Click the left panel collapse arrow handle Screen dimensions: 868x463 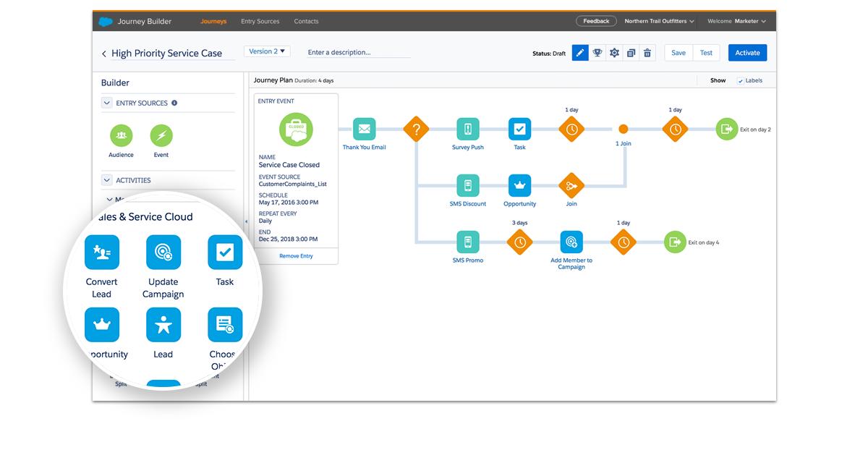(x=245, y=222)
